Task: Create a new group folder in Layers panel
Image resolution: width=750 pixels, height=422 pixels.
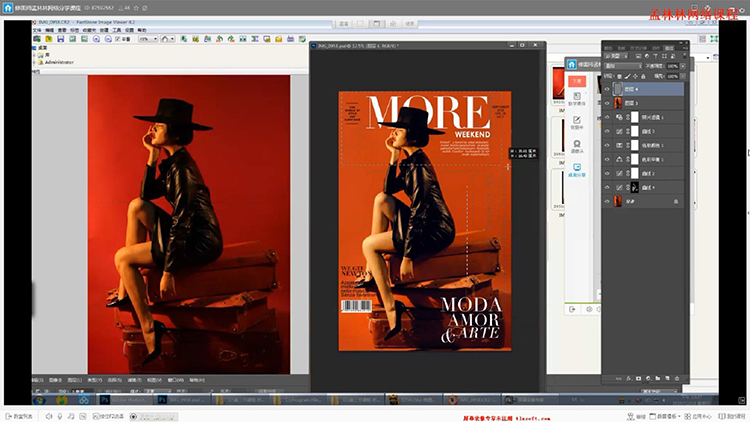Action: (x=658, y=378)
